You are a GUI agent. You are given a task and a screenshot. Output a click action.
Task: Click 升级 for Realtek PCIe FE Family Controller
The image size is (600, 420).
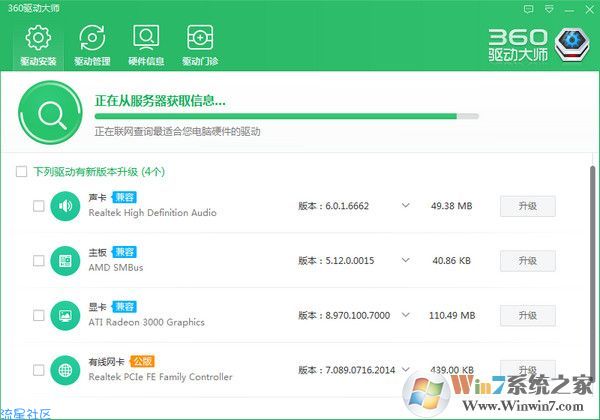click(x=528, y=370)
